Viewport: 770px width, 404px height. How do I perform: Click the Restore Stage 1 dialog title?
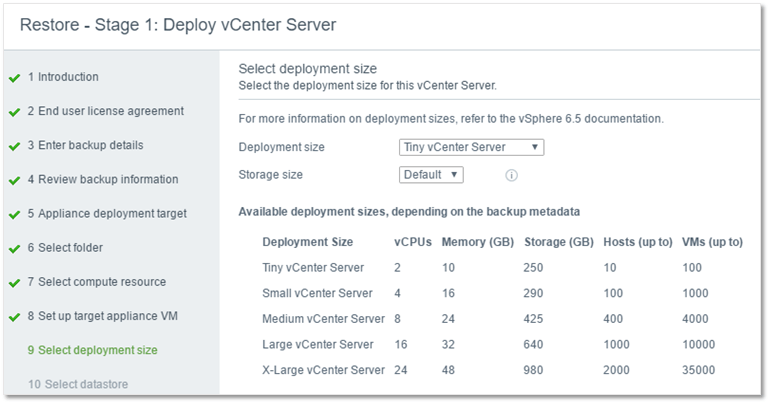178,25
